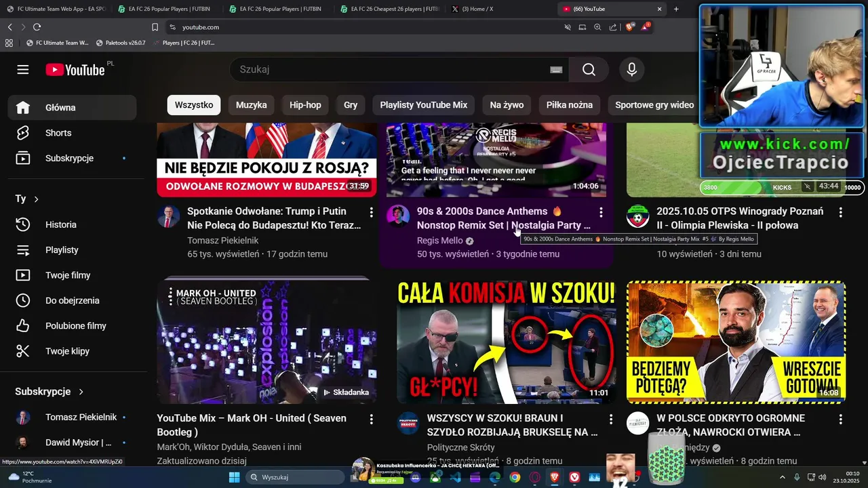Open Brave Rewards triangle icon
The height and width of the screenshot is (488, 868).
click(645, 27)
